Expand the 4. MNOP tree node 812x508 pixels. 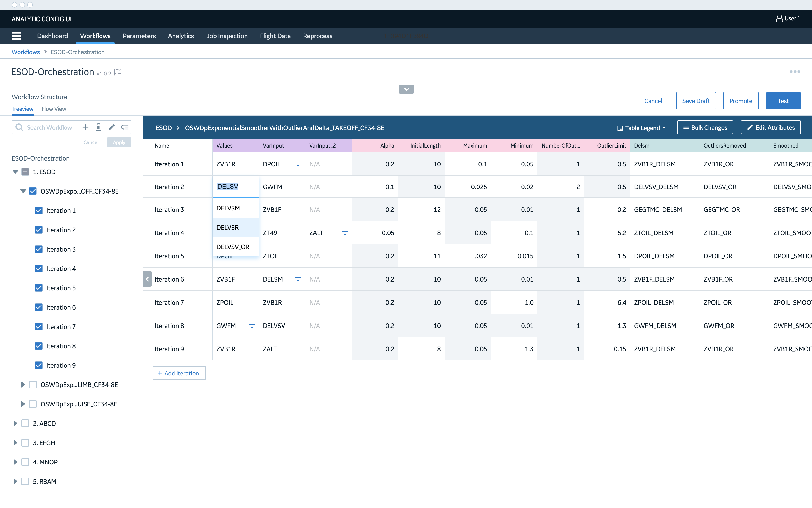[15, 462]
